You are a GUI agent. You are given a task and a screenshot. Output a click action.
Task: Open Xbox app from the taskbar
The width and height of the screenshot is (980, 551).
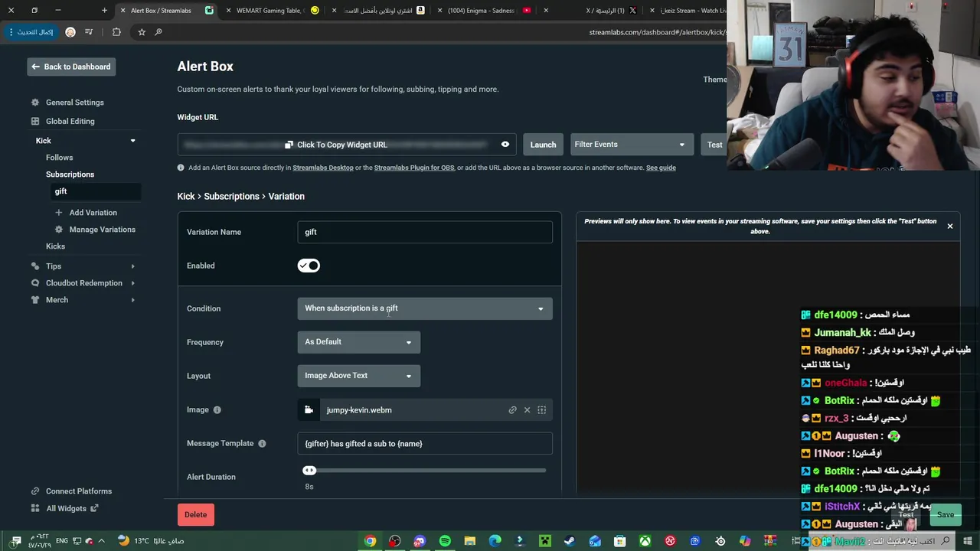(x=645, y=541)
